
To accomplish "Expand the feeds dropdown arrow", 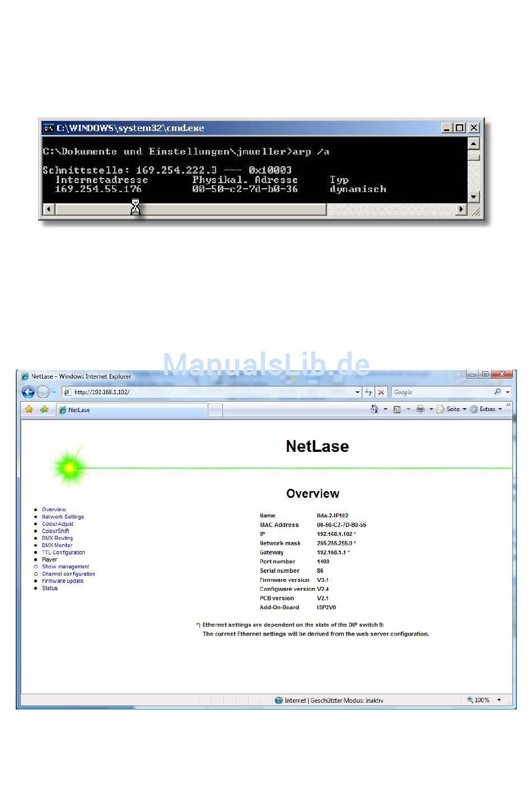I will tap(408, 409).
